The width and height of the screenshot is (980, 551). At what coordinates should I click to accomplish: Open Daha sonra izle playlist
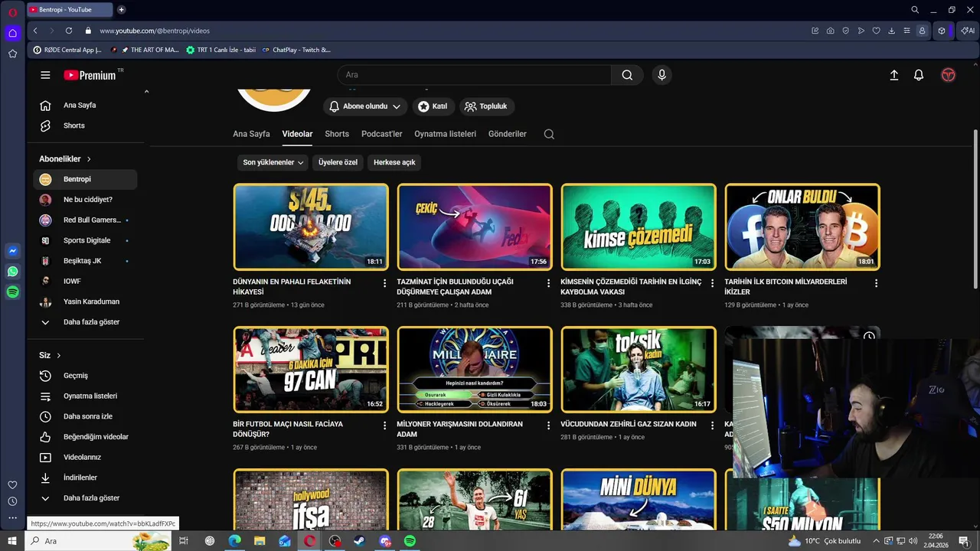point(84,416)
